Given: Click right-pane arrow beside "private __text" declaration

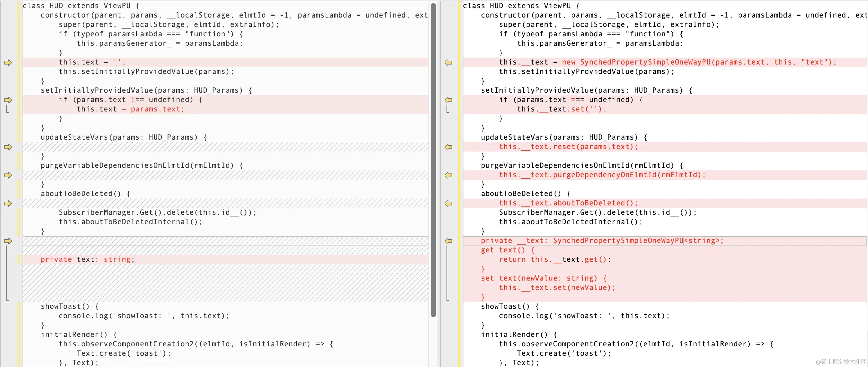Looking at the screenshot, I should tap(448, 241).
